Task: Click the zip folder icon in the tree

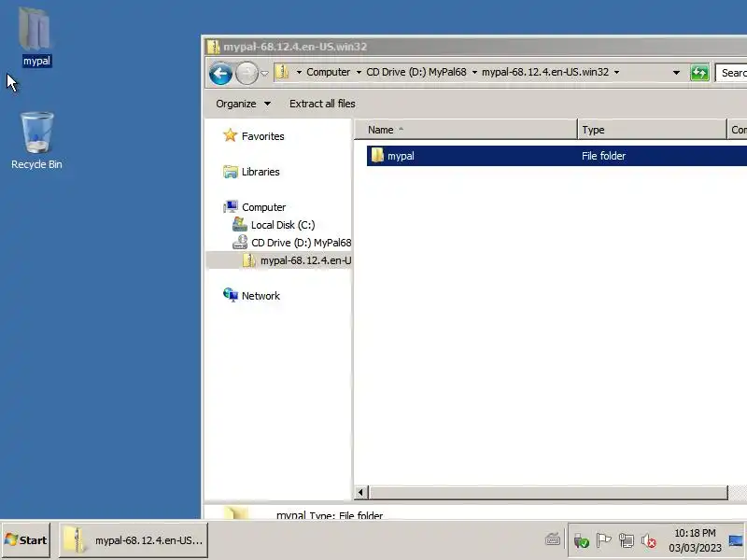Action: point(248,260)
